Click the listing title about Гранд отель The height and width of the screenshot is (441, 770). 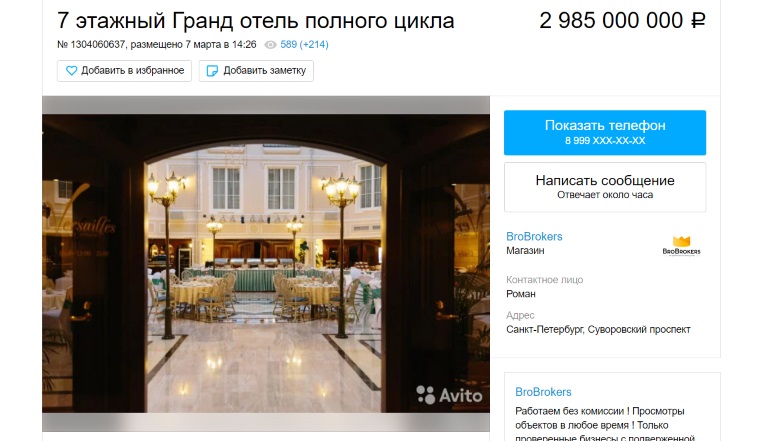pos(255,21)
